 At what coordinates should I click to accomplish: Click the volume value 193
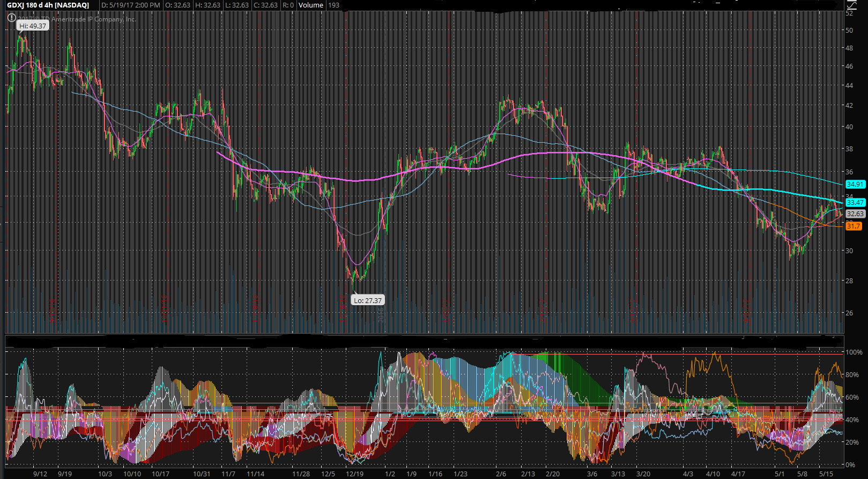coord(333,5)
